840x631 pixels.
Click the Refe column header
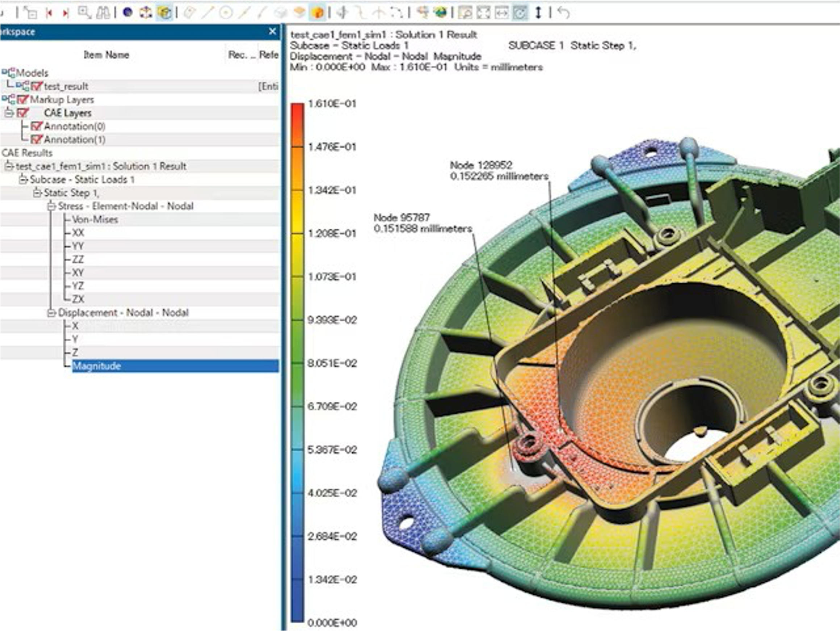pyautogui.click(x=269, y=55)
